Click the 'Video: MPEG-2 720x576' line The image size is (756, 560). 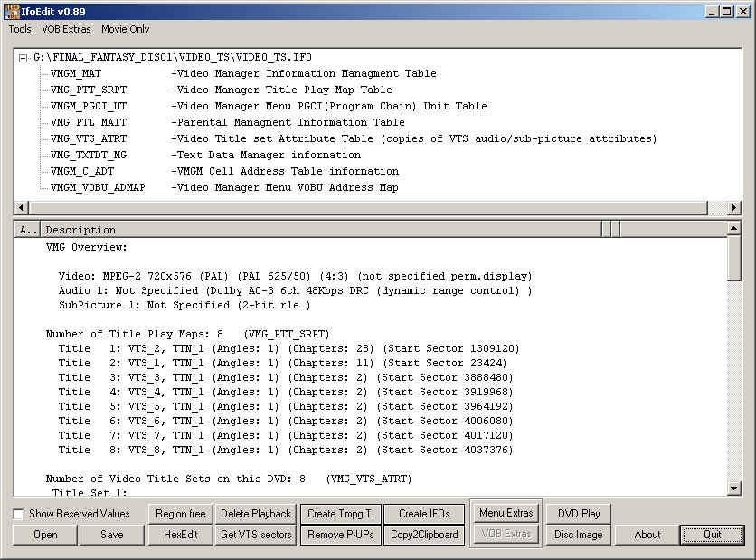pos(295,277)
